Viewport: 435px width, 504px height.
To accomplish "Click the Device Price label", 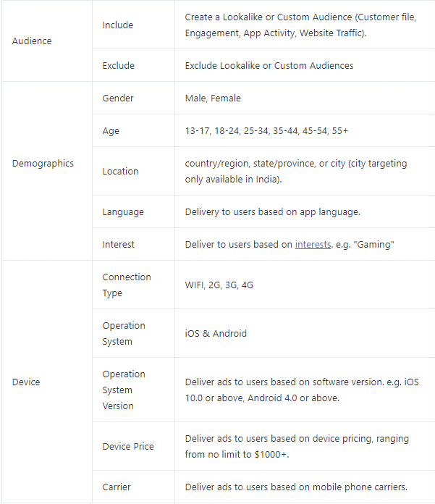I will (128, 447).
